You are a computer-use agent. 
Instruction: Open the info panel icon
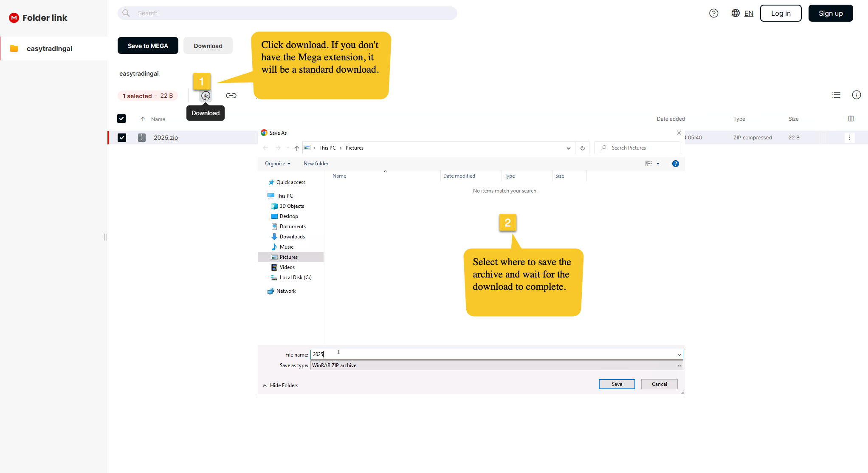pos(856,95)
